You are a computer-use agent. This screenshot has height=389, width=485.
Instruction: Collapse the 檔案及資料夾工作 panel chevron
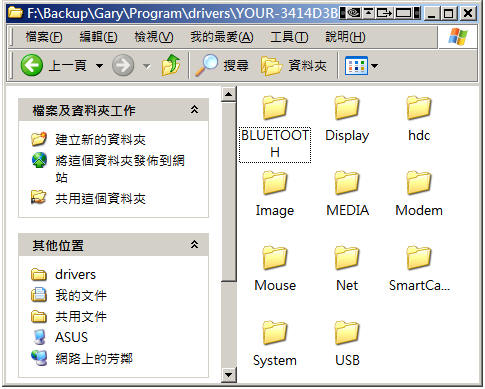tap(194, 110)
